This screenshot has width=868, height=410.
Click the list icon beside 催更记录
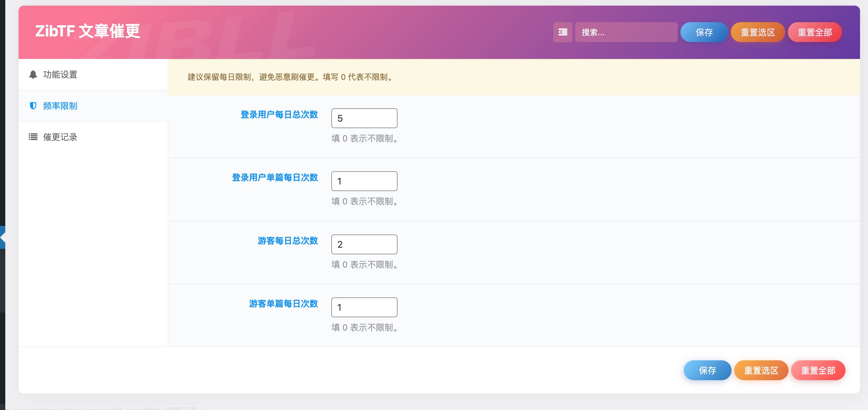(x=33, y=137)
